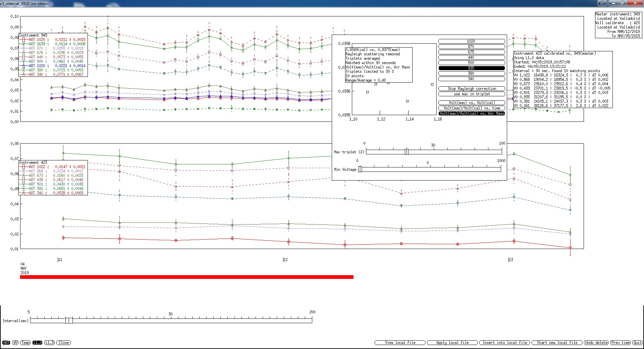This screenshot has height=349, width=644.
Task: Switch to AOT data view
Action: pyautogui.click(x=6, y=343)
